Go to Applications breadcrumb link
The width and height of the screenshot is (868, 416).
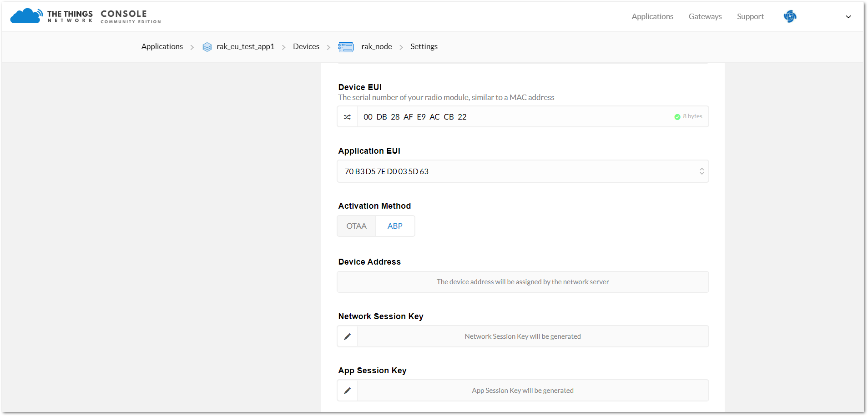(162, 46)
